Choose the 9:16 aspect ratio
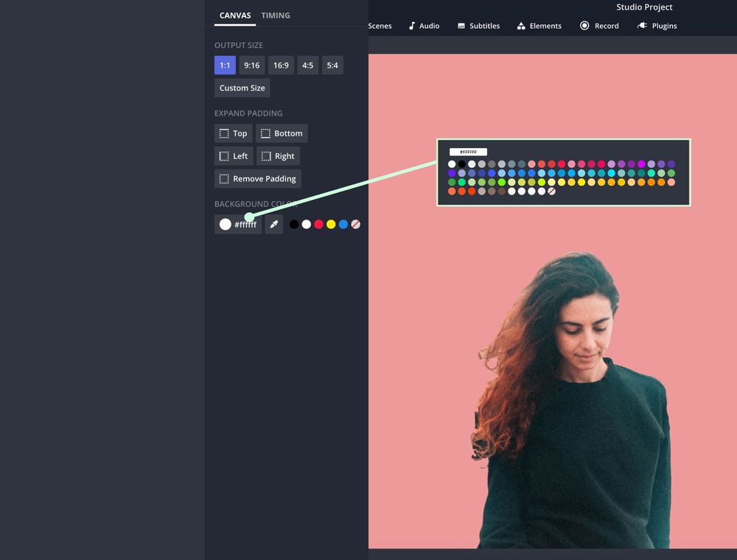 point(251,66)
